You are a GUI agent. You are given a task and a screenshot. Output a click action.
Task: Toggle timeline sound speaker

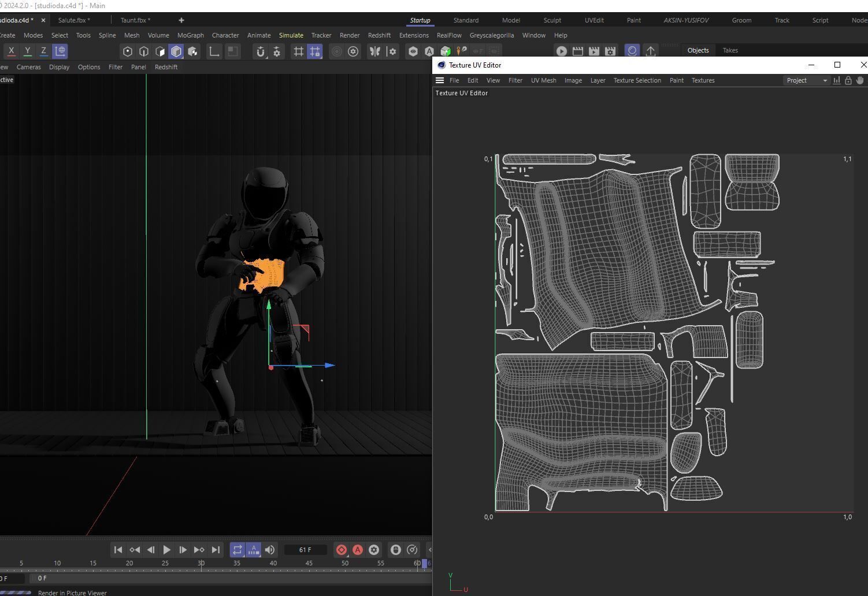tap(270, 550)
